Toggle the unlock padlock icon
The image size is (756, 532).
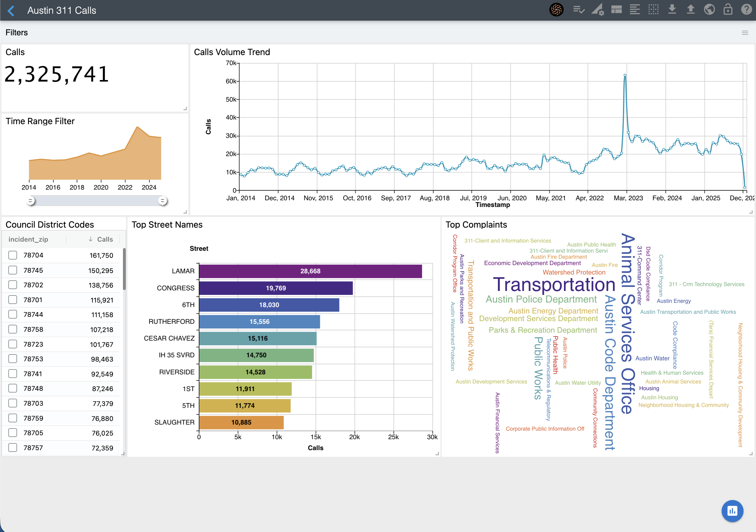pyautogui.click(x=728, y=10)
